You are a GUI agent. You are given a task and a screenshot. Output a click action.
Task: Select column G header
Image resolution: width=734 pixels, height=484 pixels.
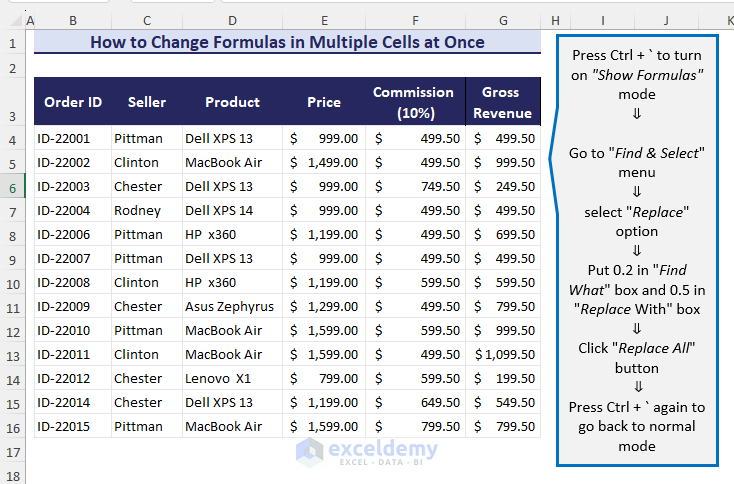pyautogui.click(x=503, y=20)
